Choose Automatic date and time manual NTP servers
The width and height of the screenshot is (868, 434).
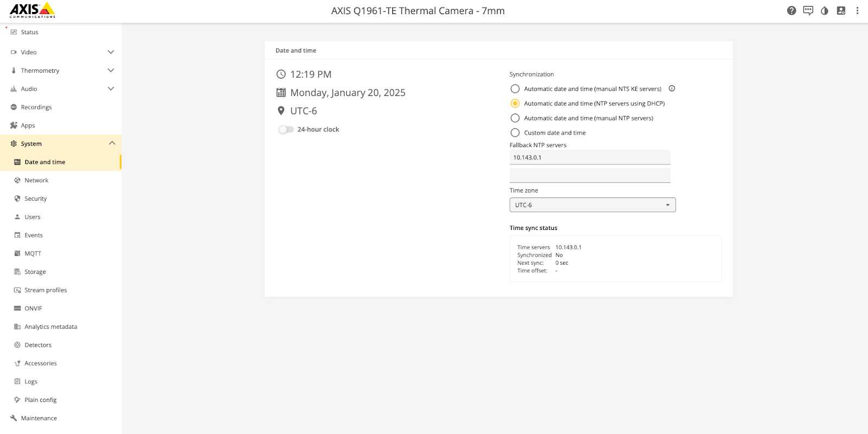[515, 118]
